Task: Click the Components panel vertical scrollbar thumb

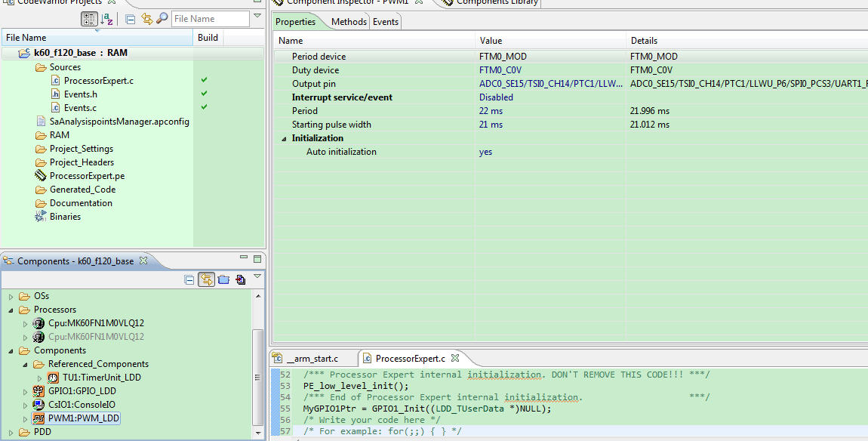Action: (x=257, y=378)
